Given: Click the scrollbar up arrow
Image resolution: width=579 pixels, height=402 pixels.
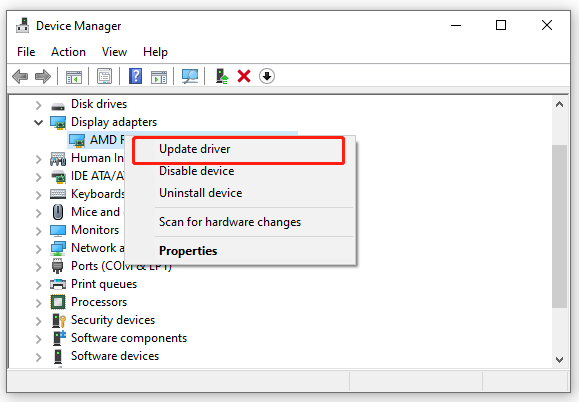Looking at the screenshot, I should [x=559, y=104].
